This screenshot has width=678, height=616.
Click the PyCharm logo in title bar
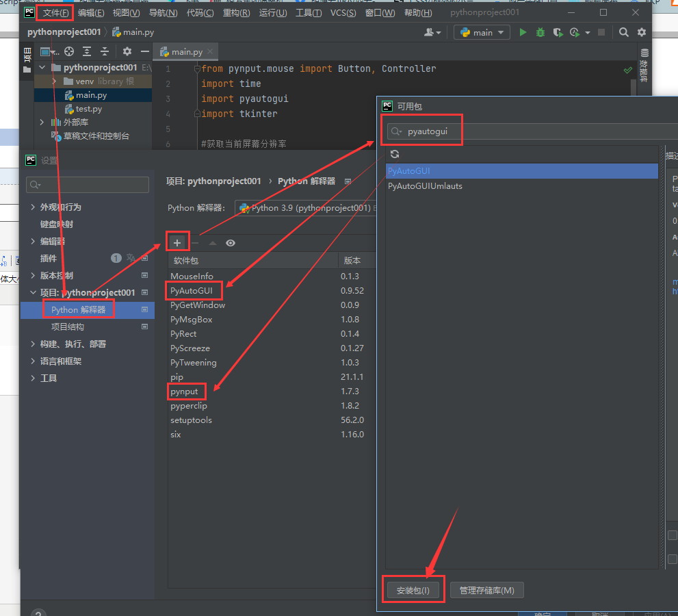point(29,12)
